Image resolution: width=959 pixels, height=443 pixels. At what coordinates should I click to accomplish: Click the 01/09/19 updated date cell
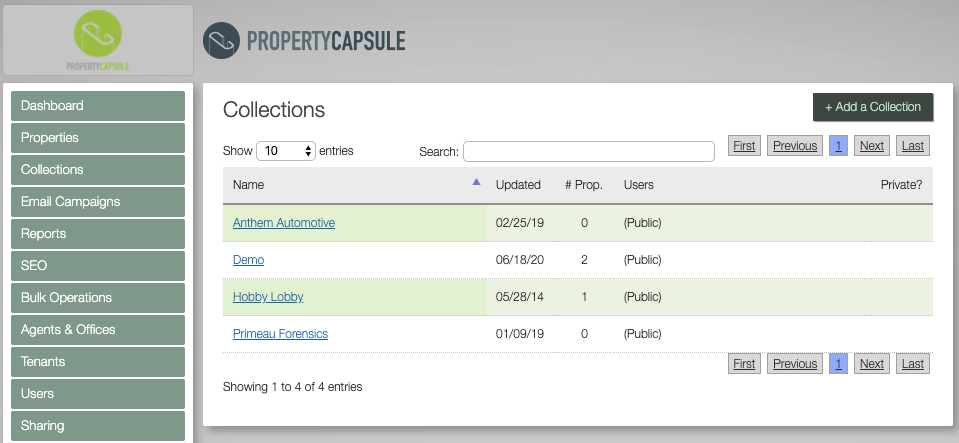click(520, 333)
